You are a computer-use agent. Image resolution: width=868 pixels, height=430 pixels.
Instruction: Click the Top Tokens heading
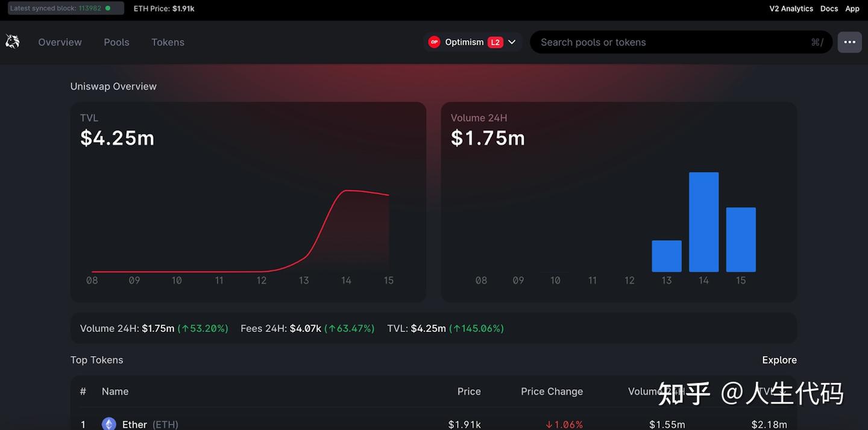[x=96, y=360]
